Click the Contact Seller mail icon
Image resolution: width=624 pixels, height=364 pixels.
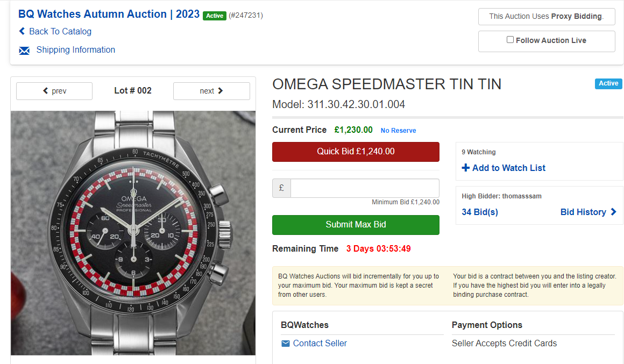pyautogui.click(x=285, y=344)
